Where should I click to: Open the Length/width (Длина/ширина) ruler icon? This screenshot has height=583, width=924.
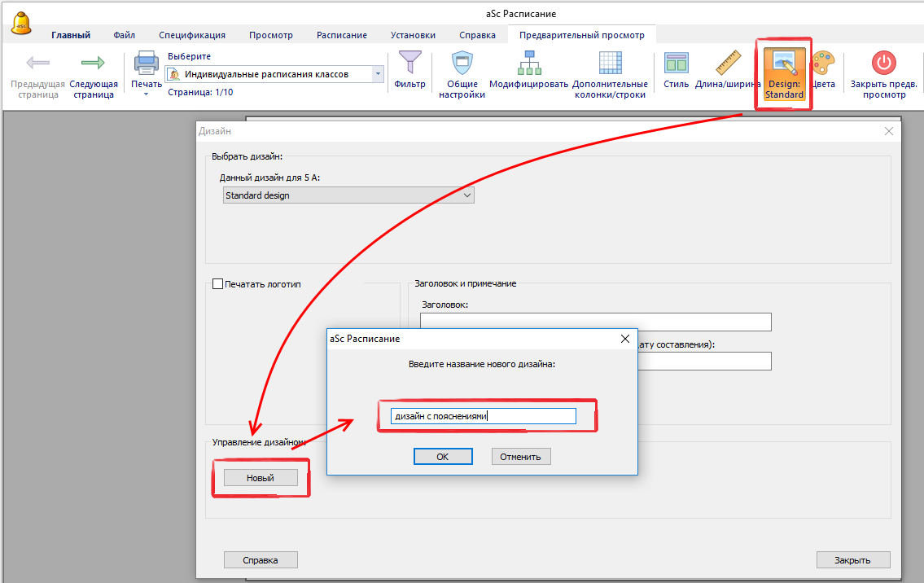727,64
